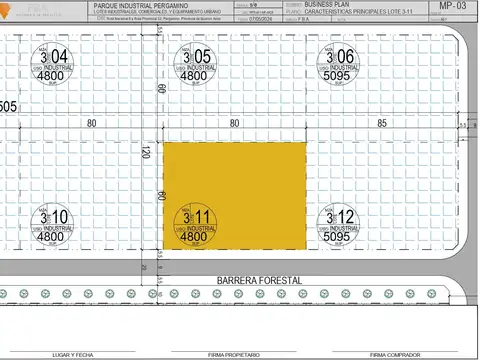The image size is (480, 360).
Task: Click the rightmost tree symbol in forest barrier
Action: pyautogui.click(x=431, y=294)
